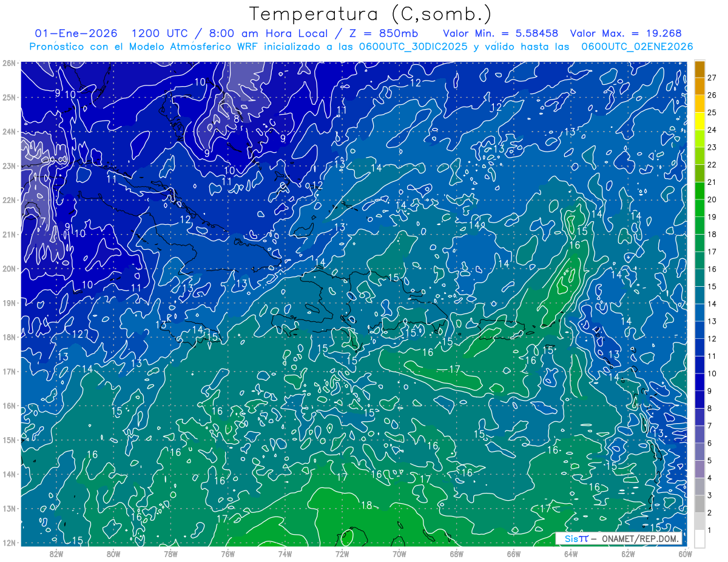Viewport: 728px width, 562px height.
Task: Click legend value 24 on color bar
Action: click(712, 130)
